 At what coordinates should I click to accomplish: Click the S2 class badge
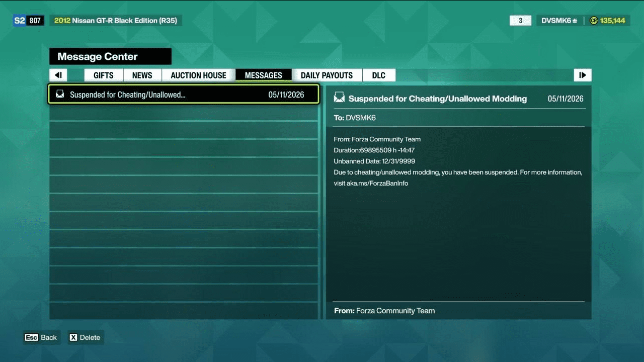coord(19,21)
